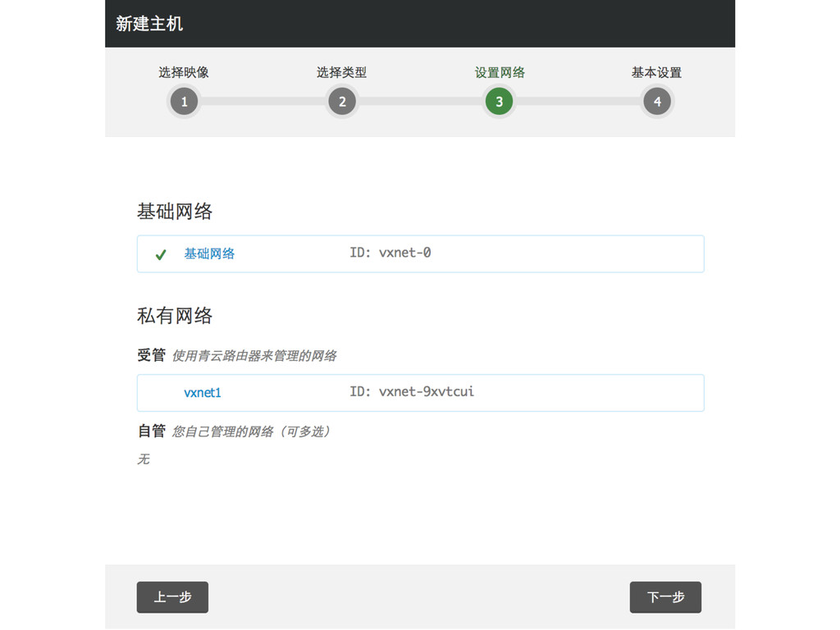840x630 pixels.
Task: Click the 下一步 next button
Action: pyautogui.click(x=665, y=597)
